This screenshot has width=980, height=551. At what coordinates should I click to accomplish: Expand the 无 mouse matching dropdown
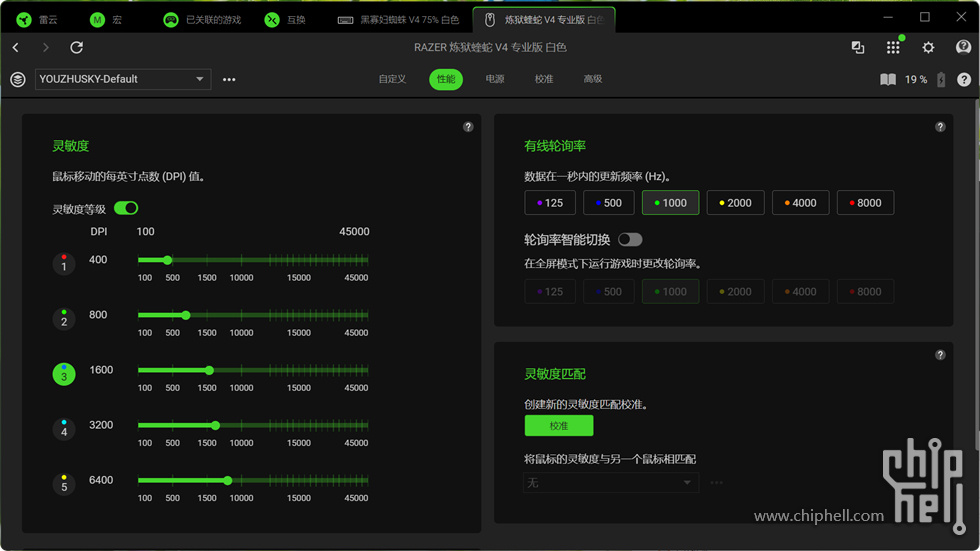[610, 482]
